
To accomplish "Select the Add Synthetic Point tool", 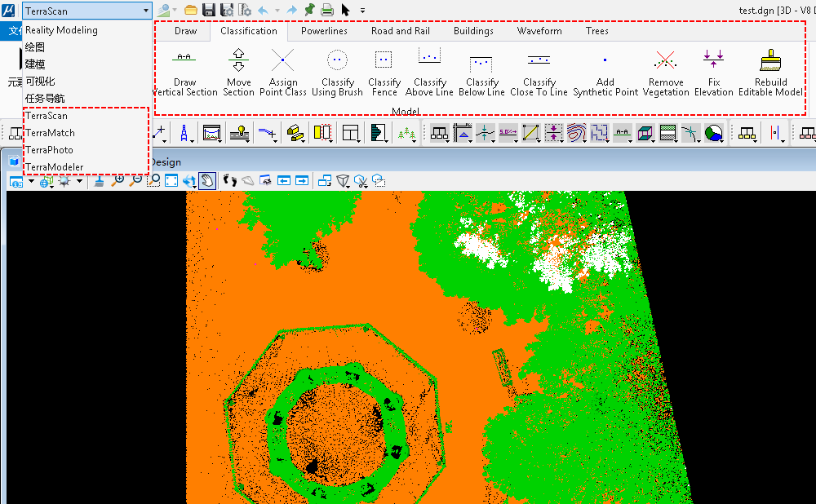I will click(x=605, y=72).
